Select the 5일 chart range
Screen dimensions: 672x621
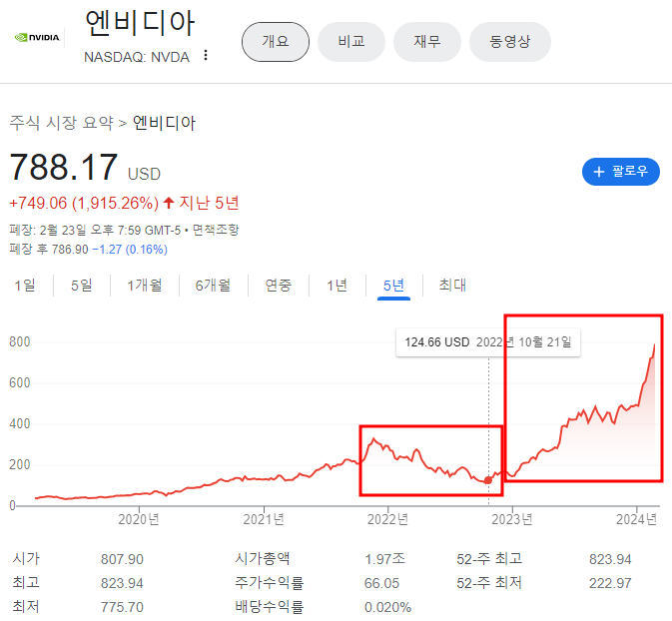pos(82,285)
